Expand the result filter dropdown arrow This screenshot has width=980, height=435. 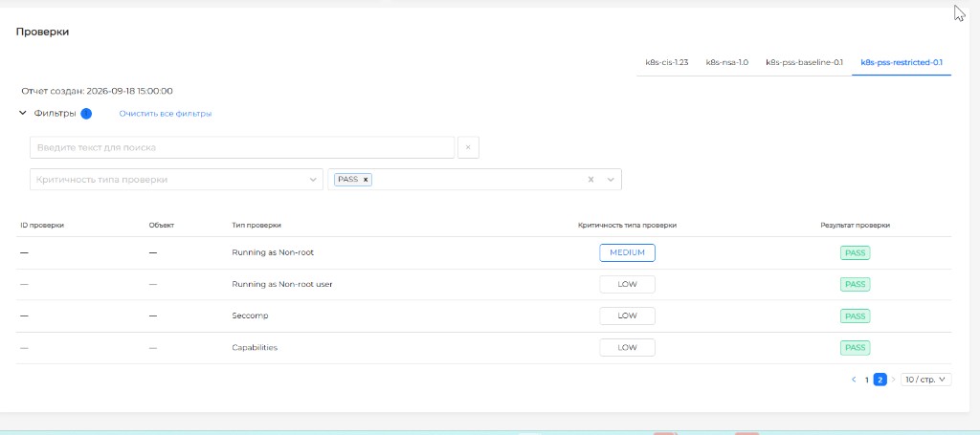611,179
